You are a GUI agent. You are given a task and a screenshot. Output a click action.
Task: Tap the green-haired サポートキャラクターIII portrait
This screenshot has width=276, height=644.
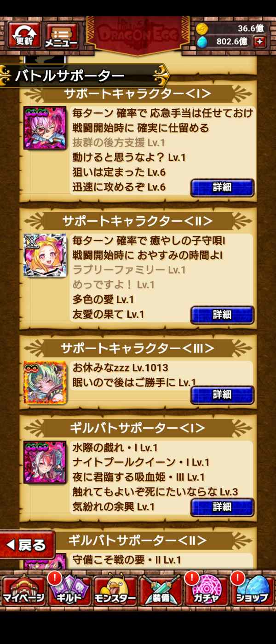(45, 382)
